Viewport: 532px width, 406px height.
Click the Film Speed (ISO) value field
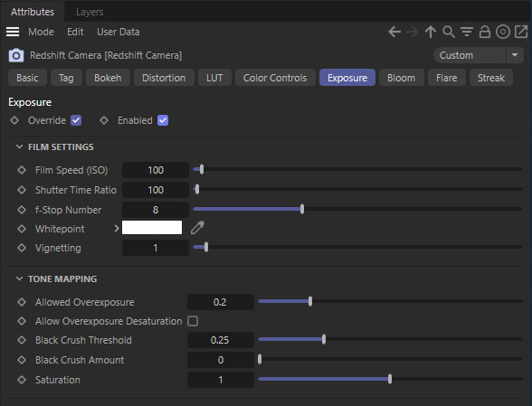(x=156, y=170)
